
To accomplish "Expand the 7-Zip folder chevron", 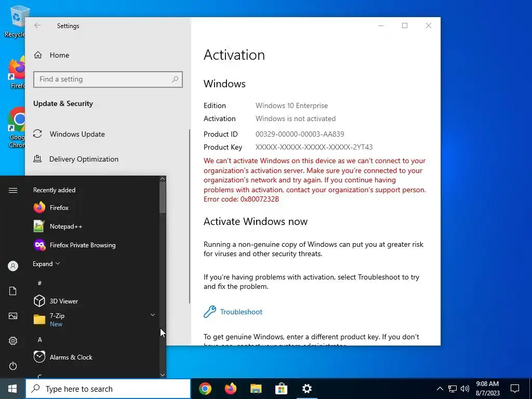I will [x=153, y=315].
